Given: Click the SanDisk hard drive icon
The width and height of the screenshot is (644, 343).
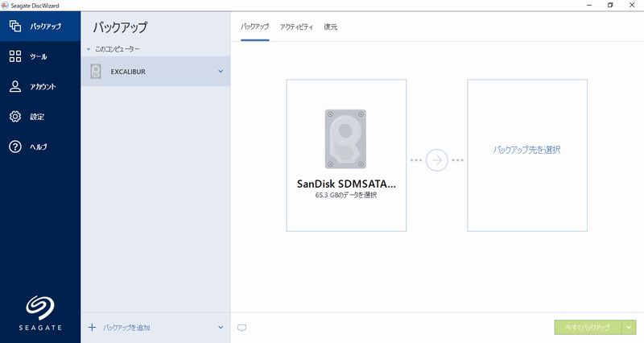Looking at the screenshot, I should pyautogui.click(x=345, y=138).
